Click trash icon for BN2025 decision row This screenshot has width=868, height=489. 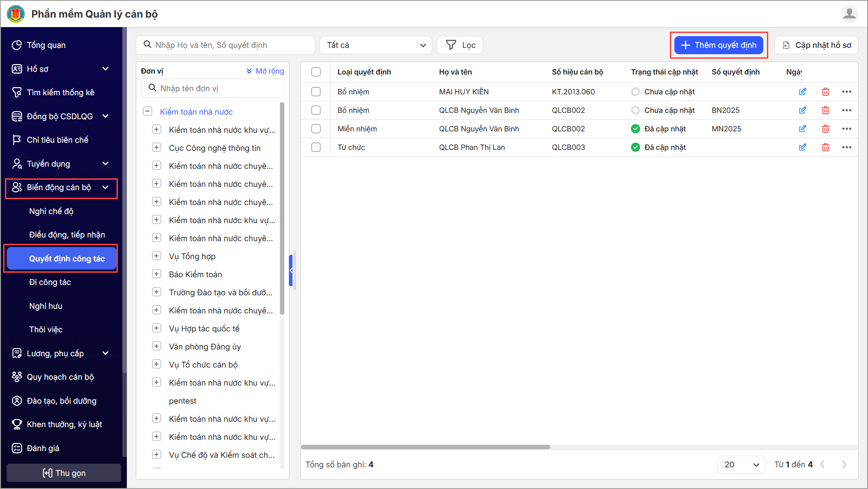point(825,110)
